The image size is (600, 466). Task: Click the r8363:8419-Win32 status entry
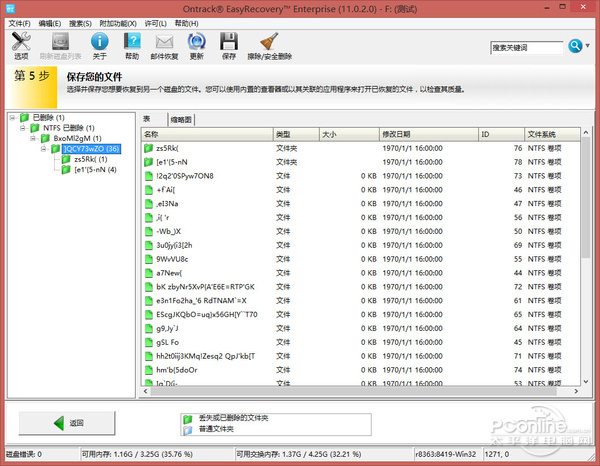coord(446,455)
